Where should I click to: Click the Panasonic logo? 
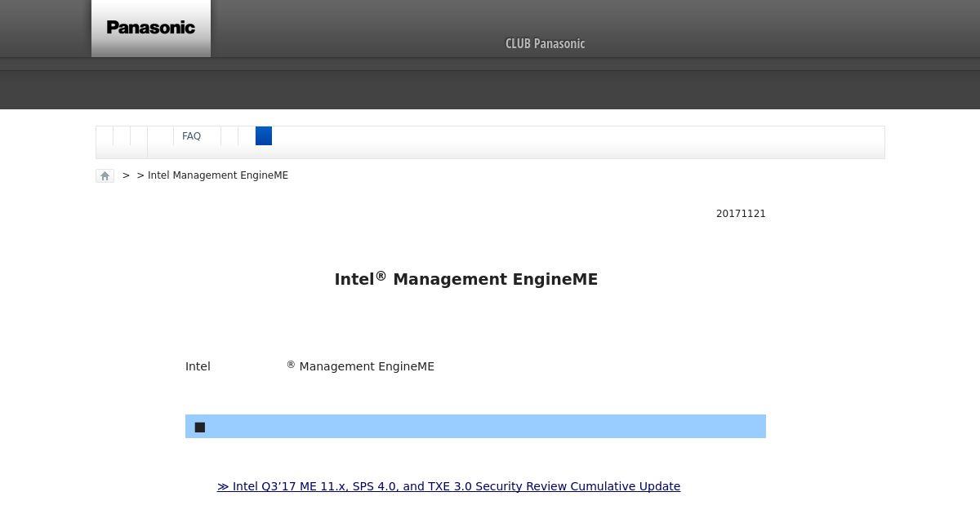151,28
